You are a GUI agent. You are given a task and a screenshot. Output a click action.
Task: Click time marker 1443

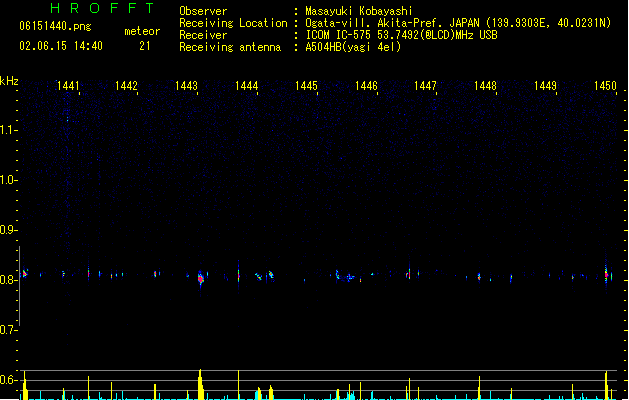187,86
